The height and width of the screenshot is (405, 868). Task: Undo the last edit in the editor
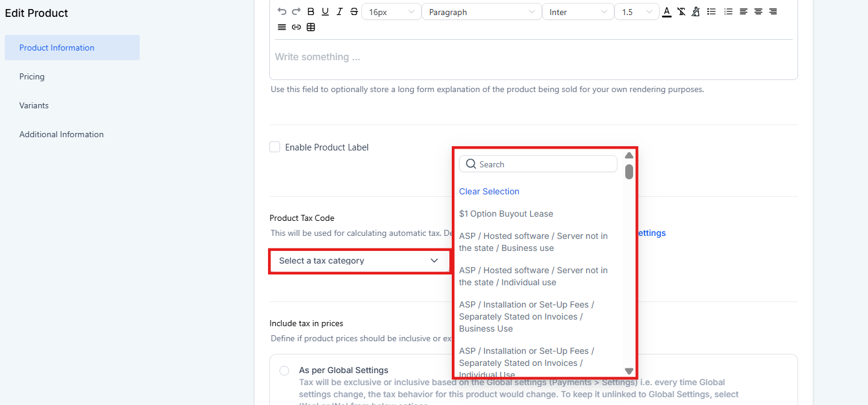(x=282, y=11)
